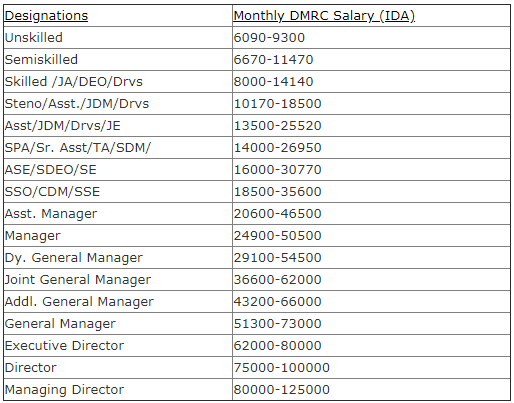This screenshot has height=403, width=514.
Task: Click the Director salary 75000-100000
Action: click(x=281, y=368)
